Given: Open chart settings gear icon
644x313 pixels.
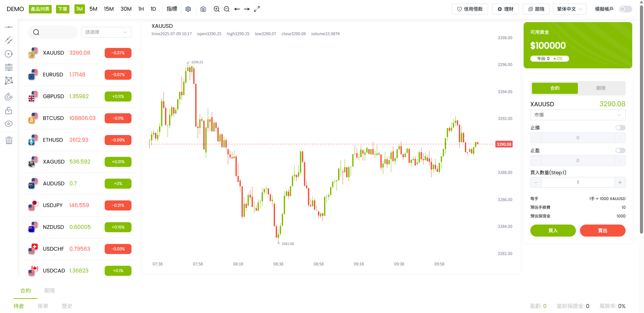Looking at the screenshot, I should tap(188, 9).
